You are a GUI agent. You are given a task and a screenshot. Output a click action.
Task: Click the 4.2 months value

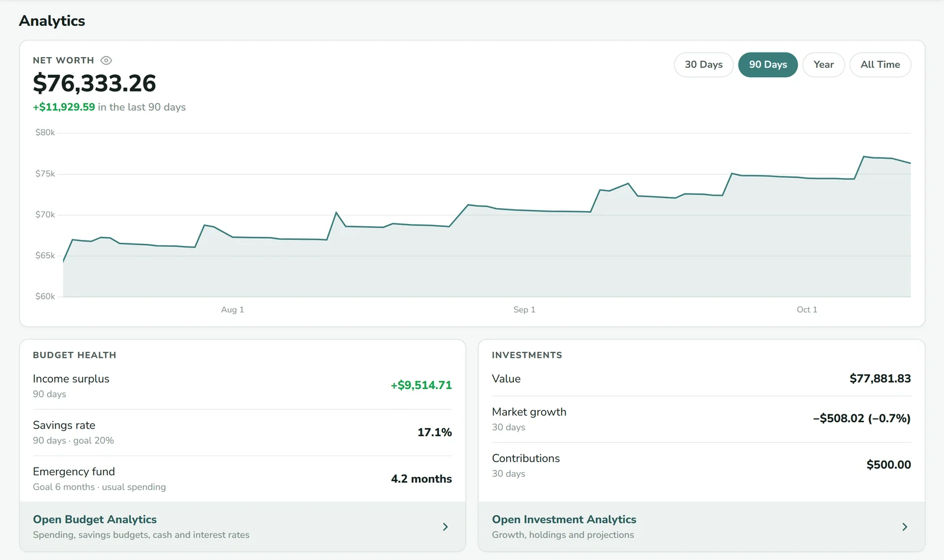(x=421, y=479)
